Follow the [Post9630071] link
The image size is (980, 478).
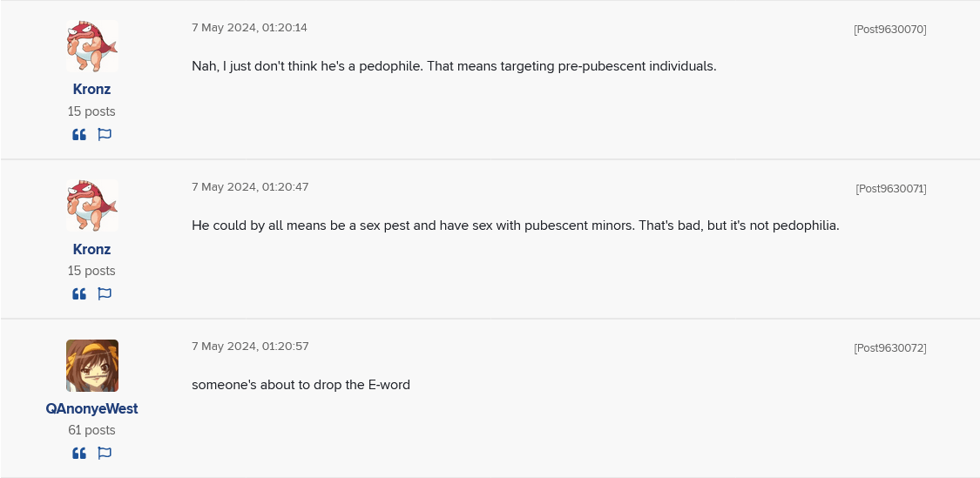tap(890, 189)
